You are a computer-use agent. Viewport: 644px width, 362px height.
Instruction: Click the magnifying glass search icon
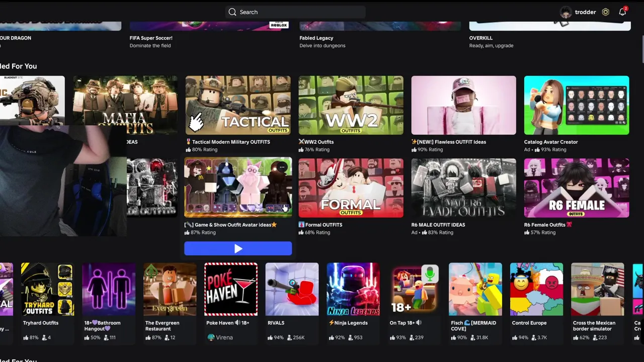(232, 12)
